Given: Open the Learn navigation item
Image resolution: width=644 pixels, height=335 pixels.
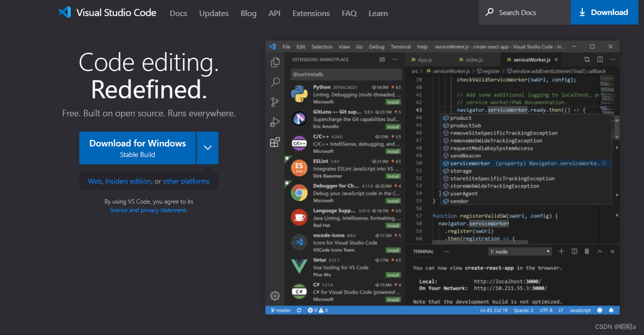Looking at the screenshot, I should click(x=378, y=13).
